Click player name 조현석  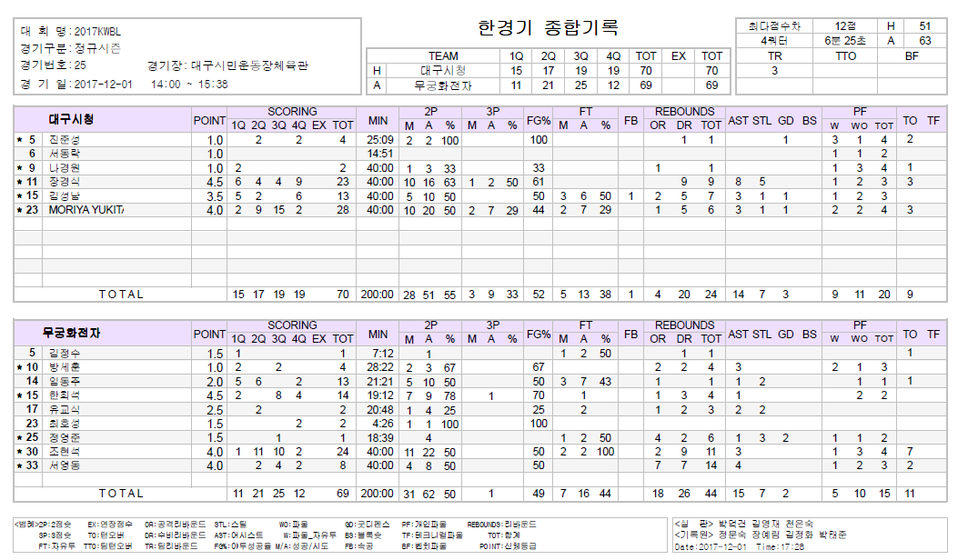pos(65,452)
